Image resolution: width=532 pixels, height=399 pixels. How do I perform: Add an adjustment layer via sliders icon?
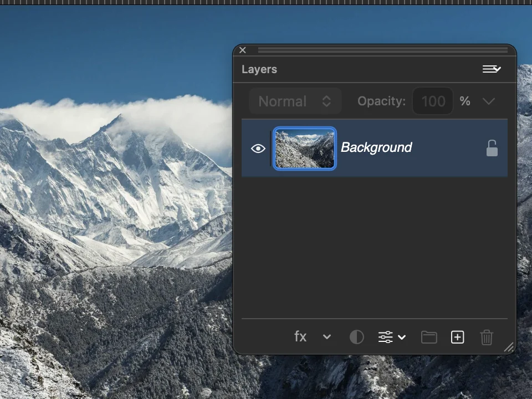(386, 337)
